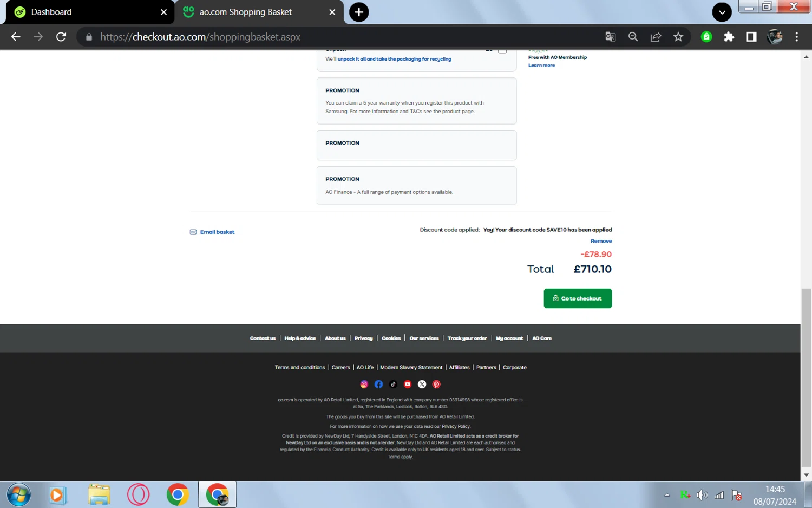The width and height of the screenshot is (812, 508).
Task: Open the extensions puzzle icon
Action: 729,37
